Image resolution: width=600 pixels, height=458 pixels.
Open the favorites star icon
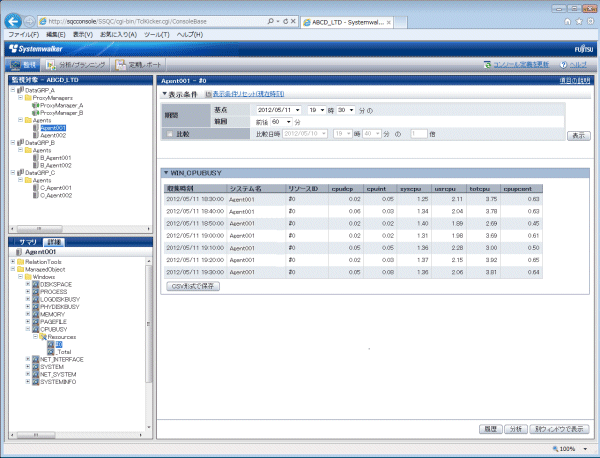[579, 21]
